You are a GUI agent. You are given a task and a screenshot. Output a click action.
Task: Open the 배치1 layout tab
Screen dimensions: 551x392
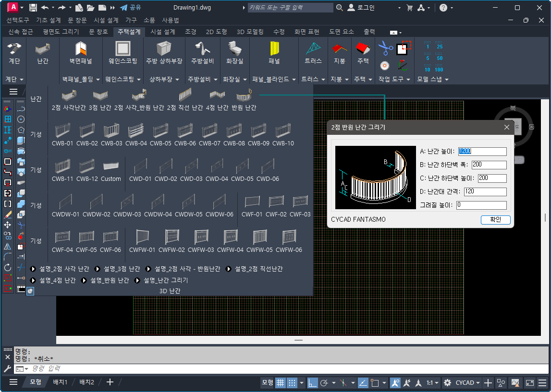click(x=60, y=382)
